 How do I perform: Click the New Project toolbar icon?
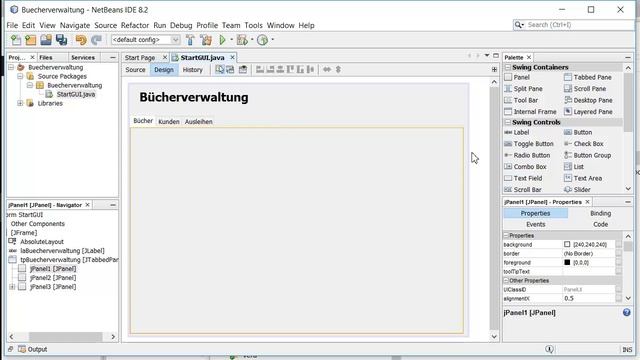(x=31, y=40)
